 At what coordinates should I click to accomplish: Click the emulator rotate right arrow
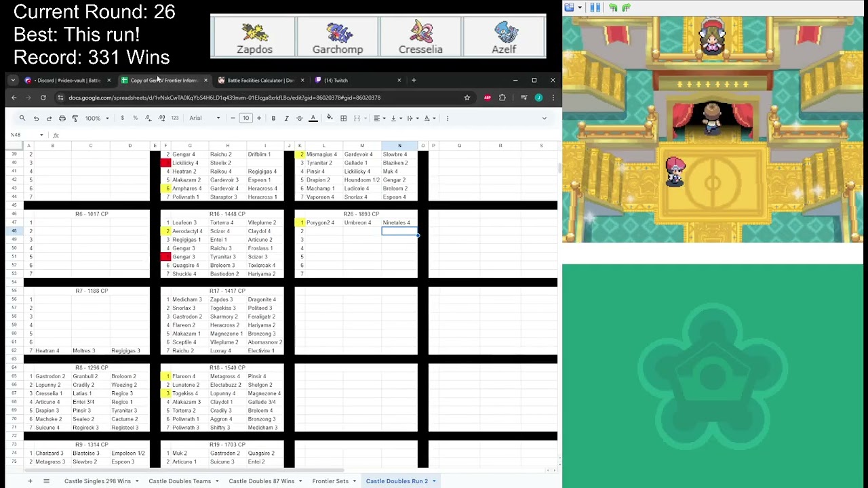tap(626, 7)
